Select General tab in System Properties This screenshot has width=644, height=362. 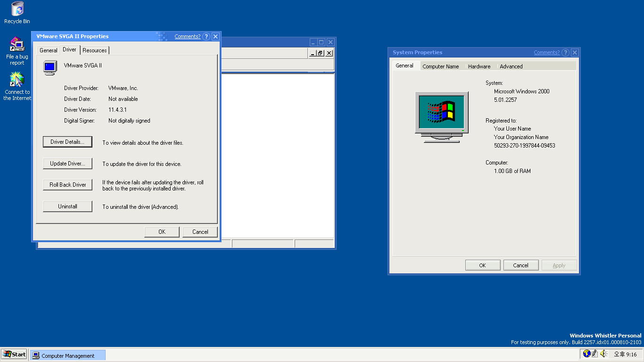point(405,66)
